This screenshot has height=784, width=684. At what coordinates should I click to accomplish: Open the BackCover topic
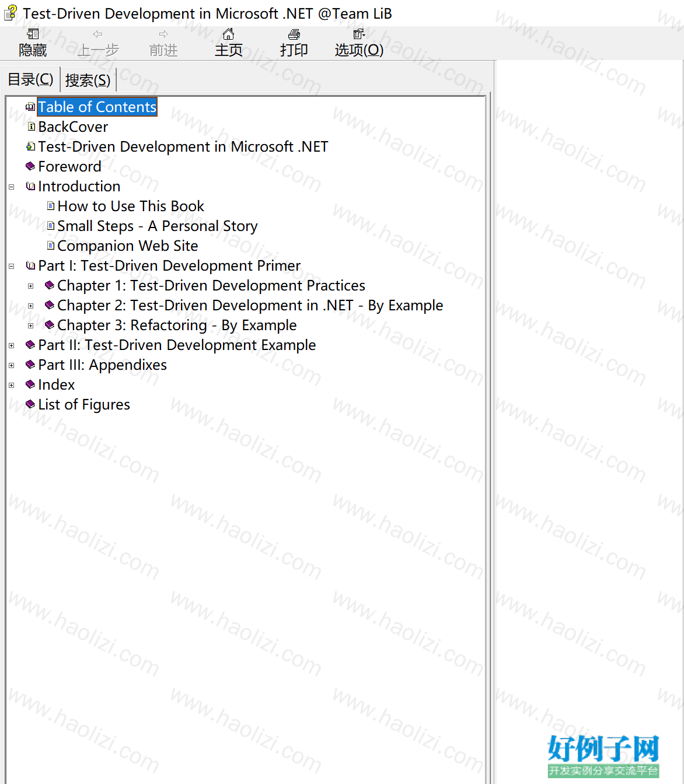click(73, 127)
